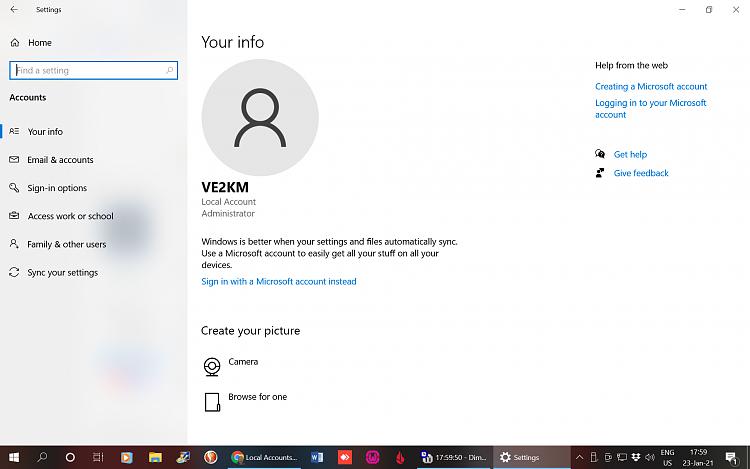Open Logging in to your Microsoft account link
Screen dimensions: 750x469
click(651, 109)
